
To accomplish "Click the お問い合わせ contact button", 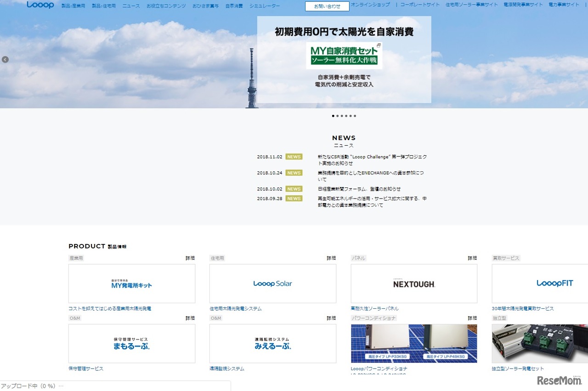I will [327, 6].
